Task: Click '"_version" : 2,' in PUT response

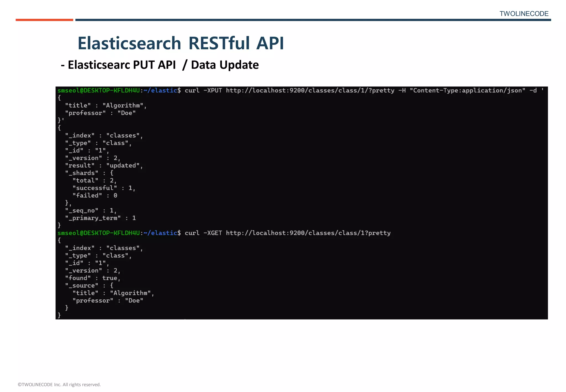Action: [x=93, y=158]
